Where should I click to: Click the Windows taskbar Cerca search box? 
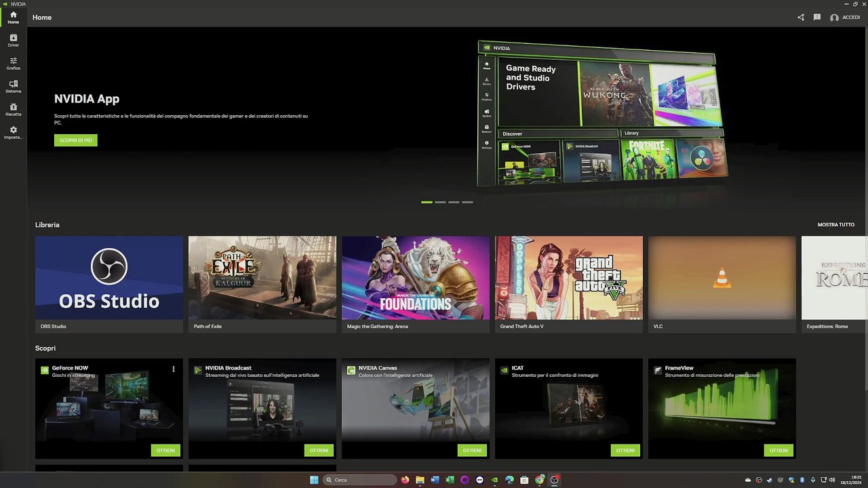(x=359, y=480)
